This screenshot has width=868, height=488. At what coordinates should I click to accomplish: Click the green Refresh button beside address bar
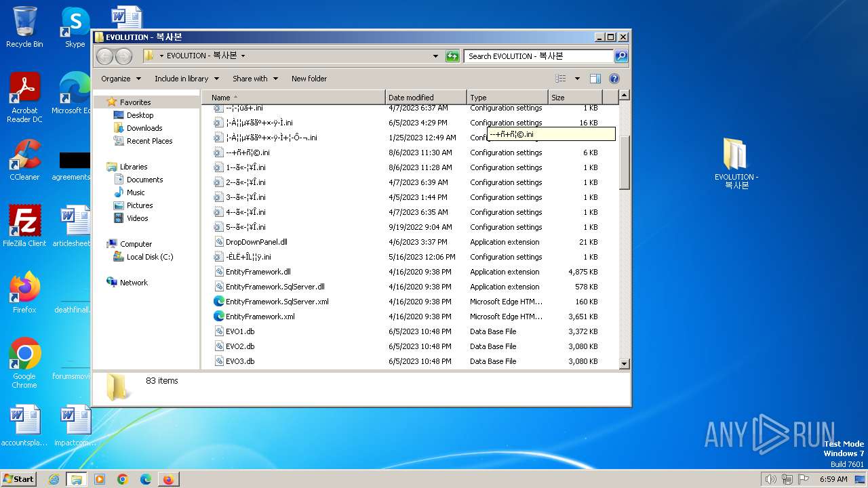pyautogui.click(x=452, y=56)
